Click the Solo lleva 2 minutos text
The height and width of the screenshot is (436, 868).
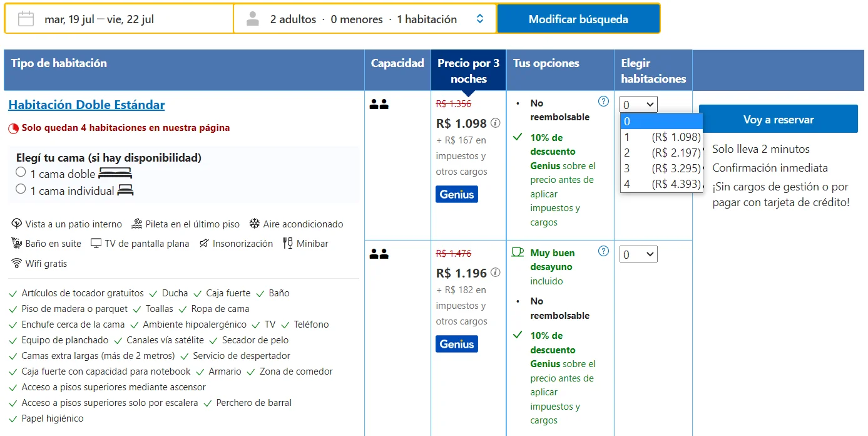[x=761, y=149]
